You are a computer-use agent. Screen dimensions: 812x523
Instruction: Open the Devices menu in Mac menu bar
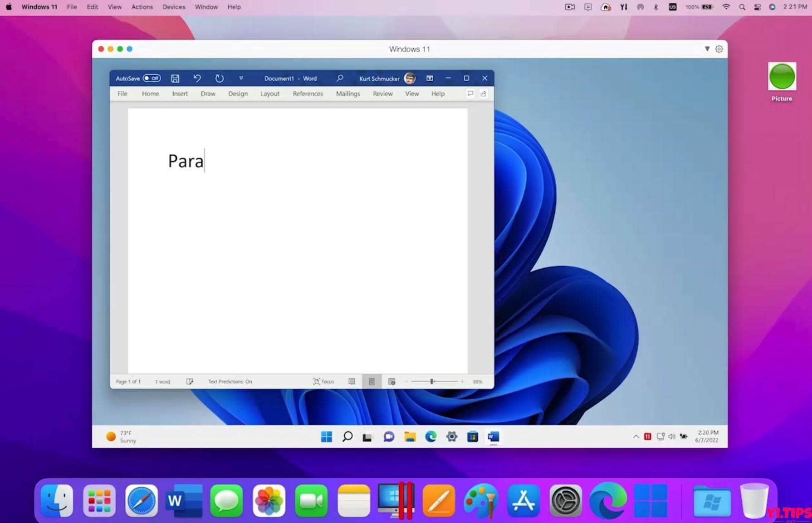(174, 7)
